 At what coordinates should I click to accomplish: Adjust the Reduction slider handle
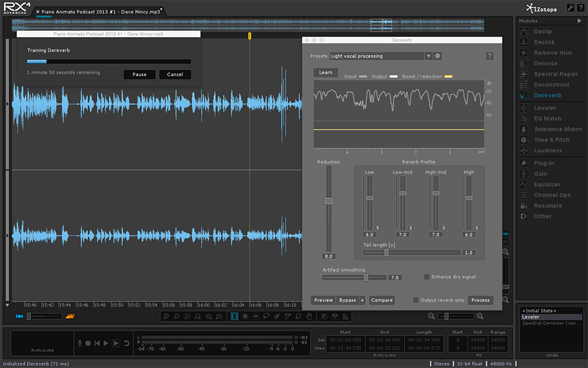pyautogui.click(x=329, y=201)
